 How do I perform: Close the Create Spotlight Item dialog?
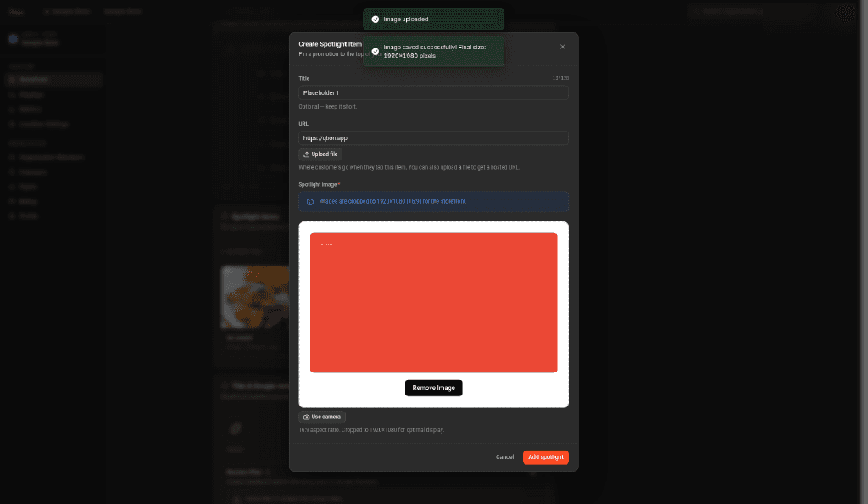563,47
